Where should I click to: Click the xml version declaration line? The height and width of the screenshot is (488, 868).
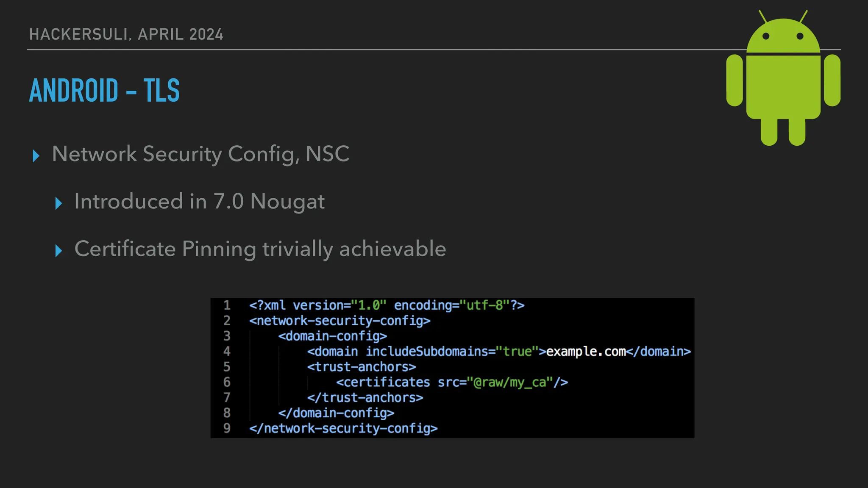(x=387, y=305)
